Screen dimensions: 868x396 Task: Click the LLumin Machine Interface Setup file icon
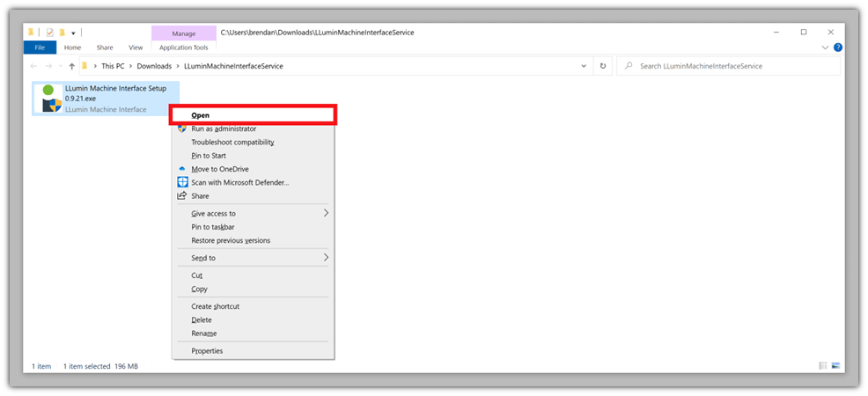click(x=49, y=99)
